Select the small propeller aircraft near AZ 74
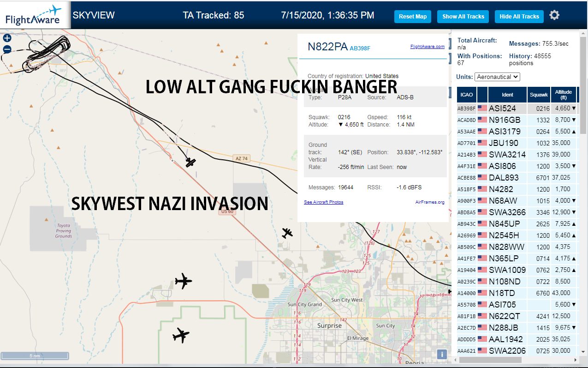 190,162
